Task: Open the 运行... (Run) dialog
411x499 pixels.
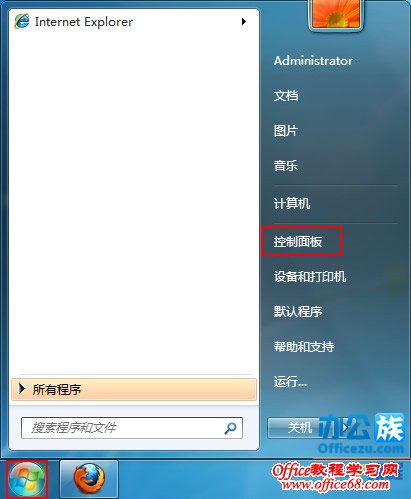Action: point(290,381)
